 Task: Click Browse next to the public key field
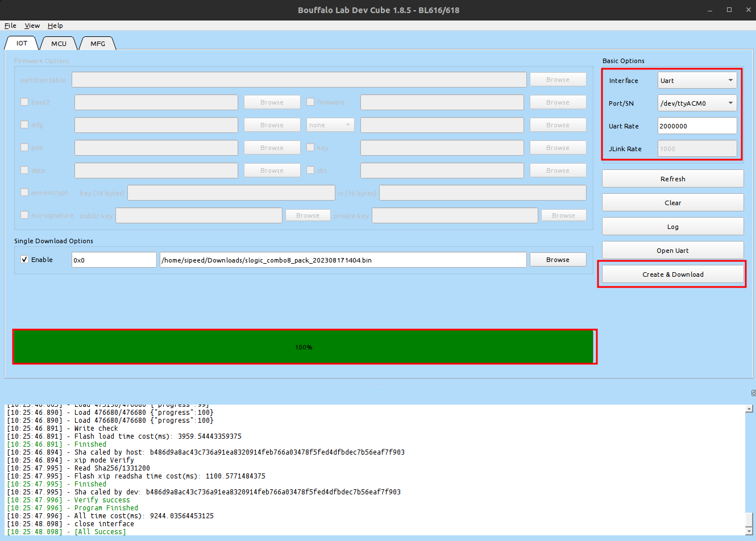[x=308, y=215]
